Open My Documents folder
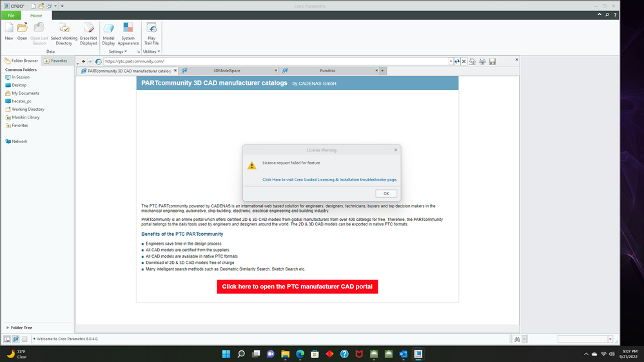The image size is (644, 362). coord(22,93)
